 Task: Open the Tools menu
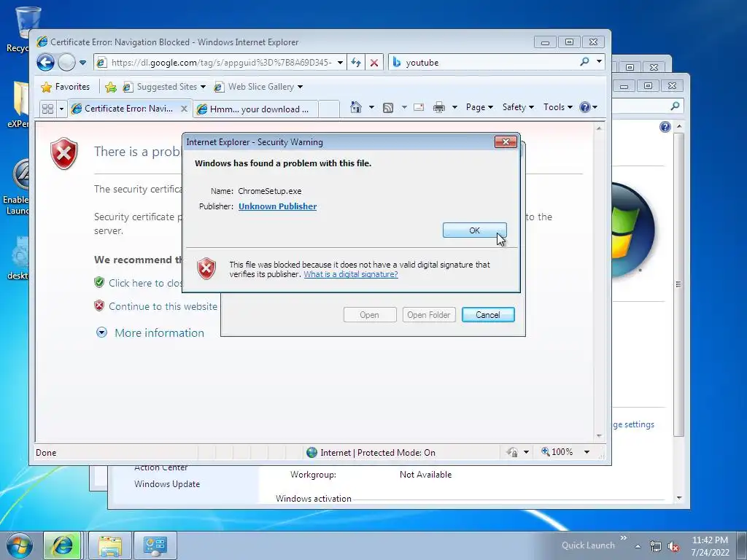coord(558,107)
